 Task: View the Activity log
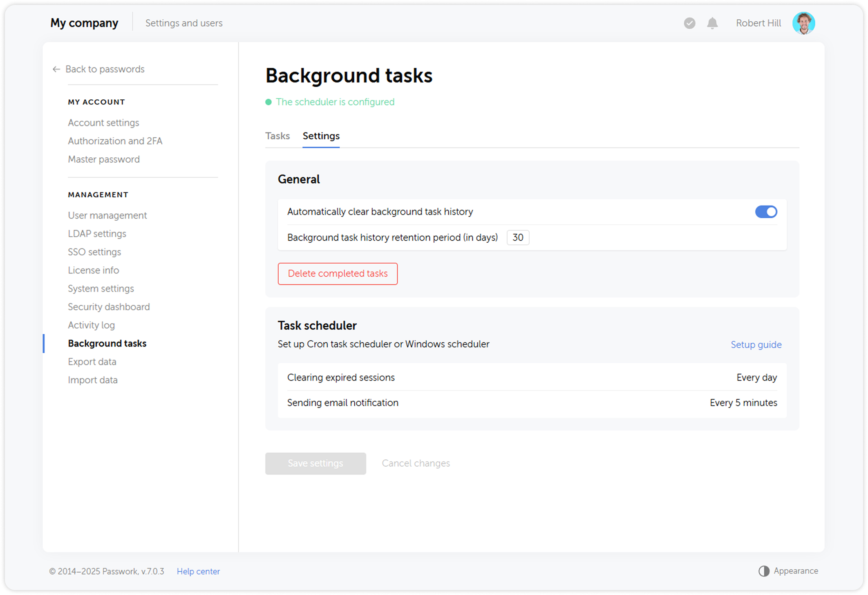point(91,325)
